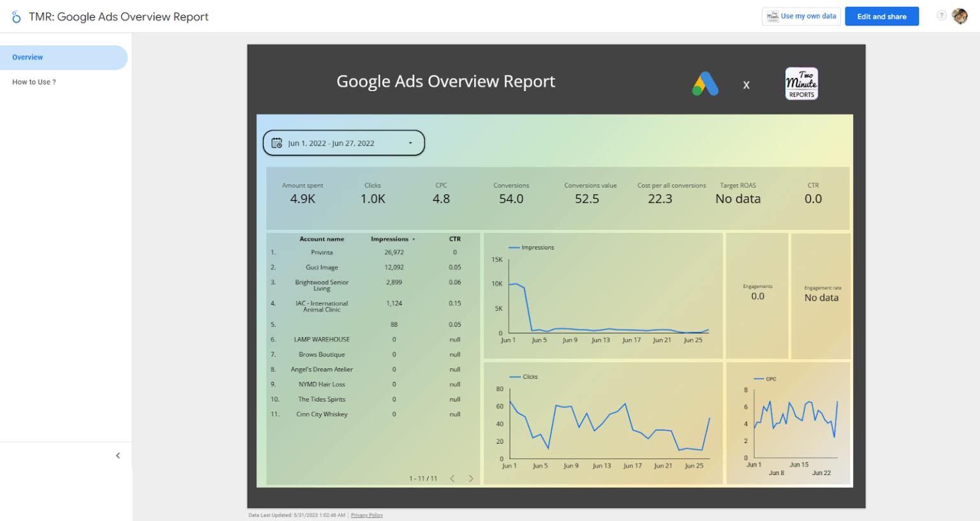
Task: Click the previous page arrow in table pagination
Action: tap(453, 477)
